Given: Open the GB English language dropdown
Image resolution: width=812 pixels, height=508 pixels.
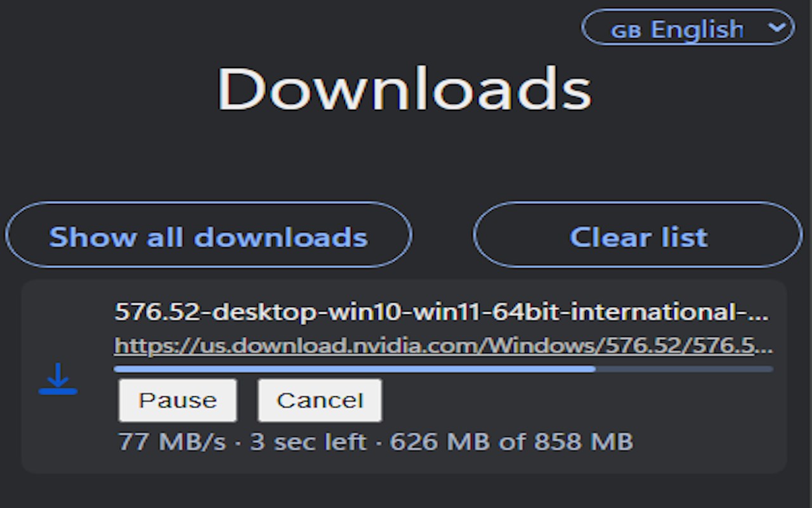Looking at the screenshot, I should (687, 28).
